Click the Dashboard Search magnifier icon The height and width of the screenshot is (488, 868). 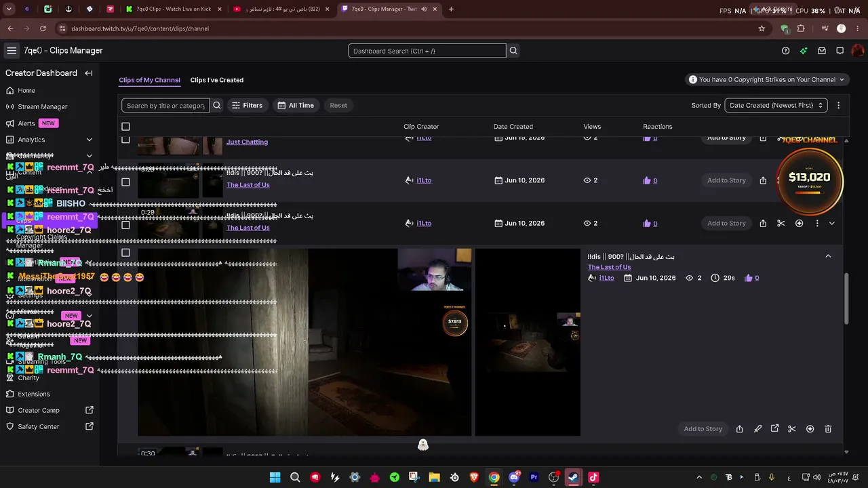pos(513,51)
